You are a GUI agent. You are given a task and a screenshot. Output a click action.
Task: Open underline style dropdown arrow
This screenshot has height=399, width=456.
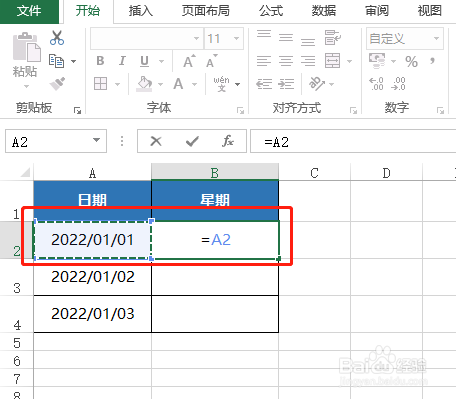pyautogui.click(x=161, y=61)
